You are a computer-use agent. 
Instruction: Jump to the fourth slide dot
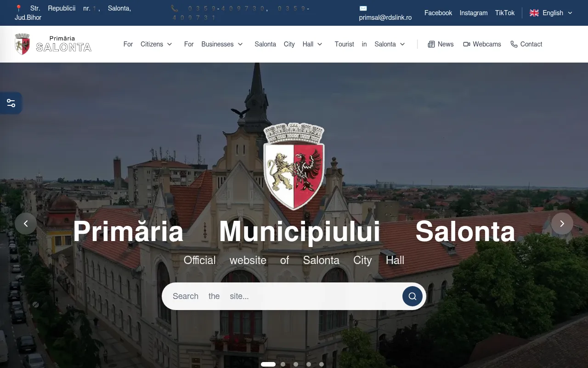309,364
